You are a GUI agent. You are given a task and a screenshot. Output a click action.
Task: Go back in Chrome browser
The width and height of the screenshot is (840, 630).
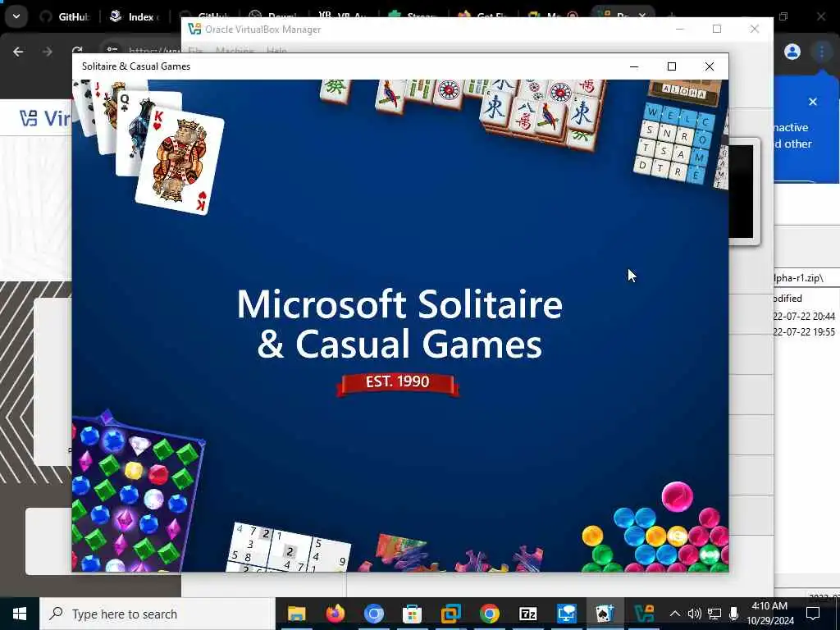point(18,52)
